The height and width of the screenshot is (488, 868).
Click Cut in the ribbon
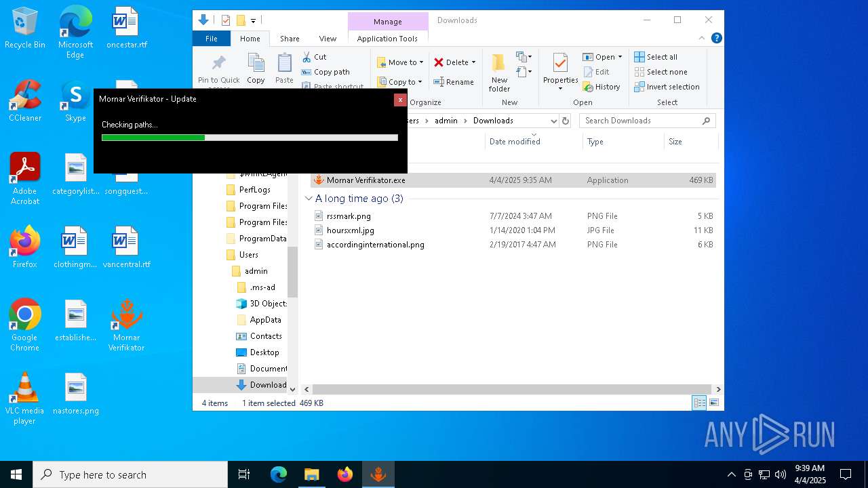point(315,57)
